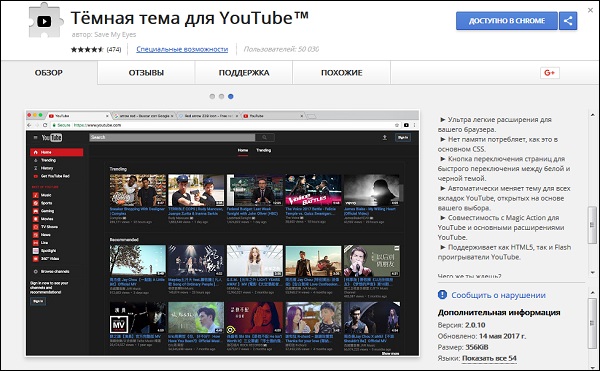Select the first screenshot carousel dot

pos(212,96)
